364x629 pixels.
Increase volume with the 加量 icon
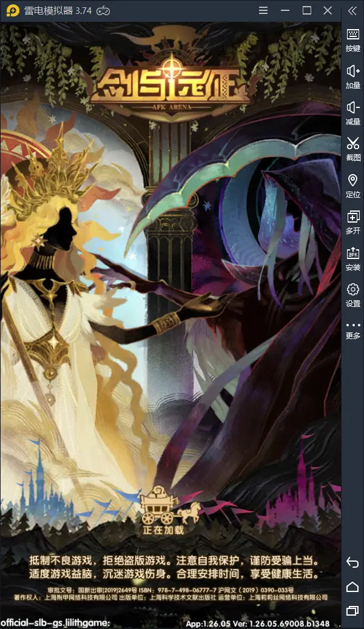pos(352,76)
